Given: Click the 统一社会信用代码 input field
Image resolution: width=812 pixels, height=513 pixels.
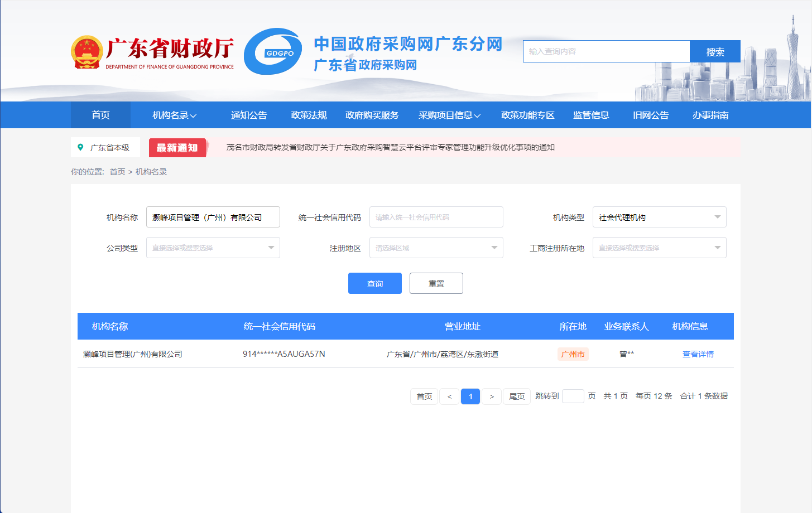Looking at the screenshot, I should tap(436, 217).
